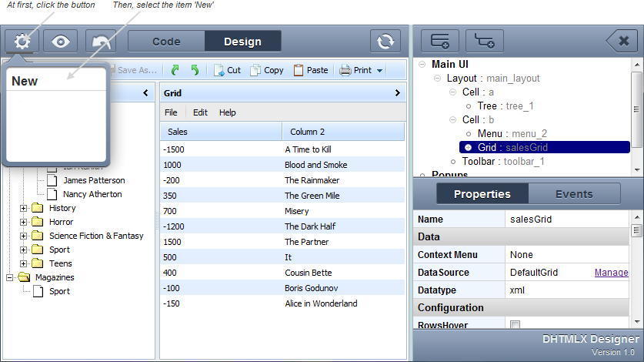This screenshot has width=644, height=362.
Task: Expand the History folder
Action: pyautogui.click(x=23, y=208)
